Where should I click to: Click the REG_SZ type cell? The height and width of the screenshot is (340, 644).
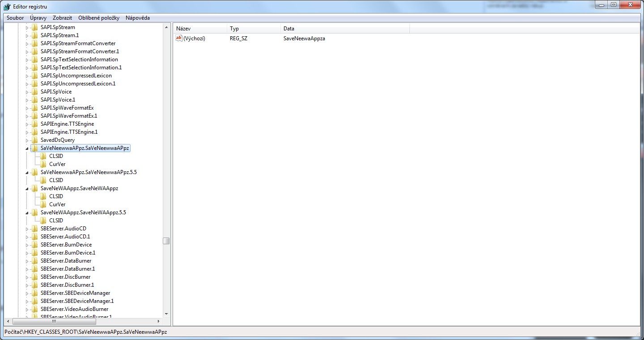click(x=238, y=38)
